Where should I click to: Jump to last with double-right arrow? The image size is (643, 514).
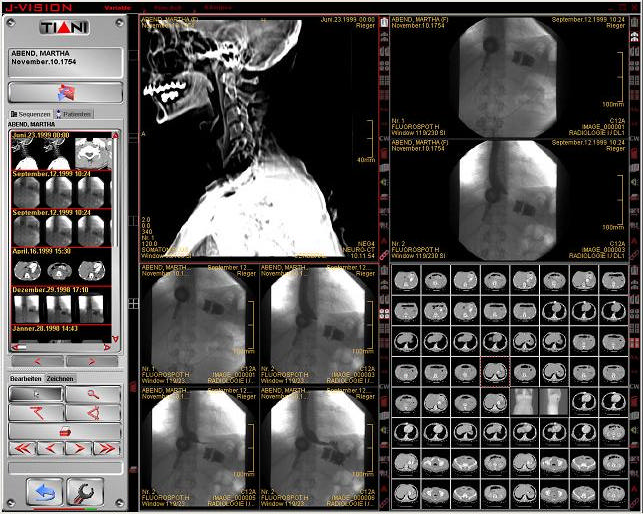(x=105, y=448)
